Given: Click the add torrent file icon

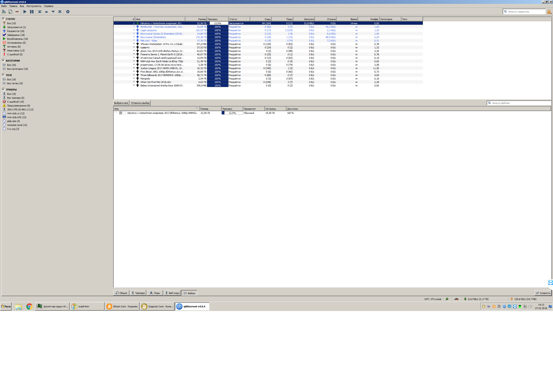Looking at the screenshot, I should [10, 12].
